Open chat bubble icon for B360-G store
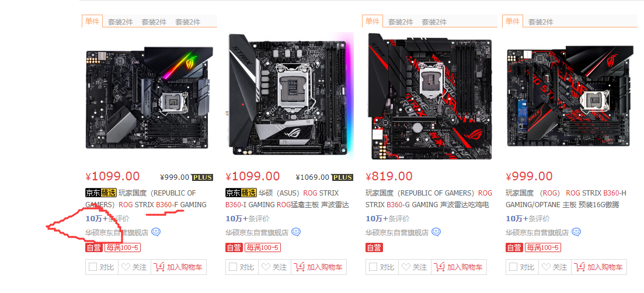This screenshot has height=293, width=644. pos(436,232)
